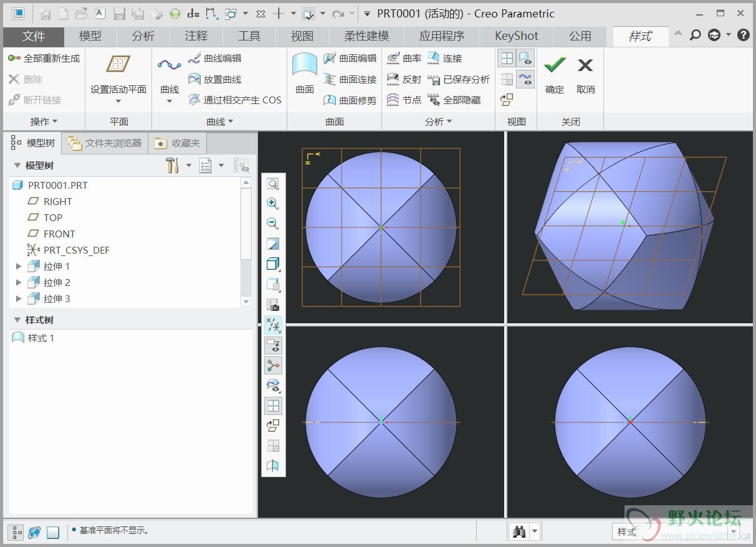Click the Help question mark icon

tap(743, 36)
